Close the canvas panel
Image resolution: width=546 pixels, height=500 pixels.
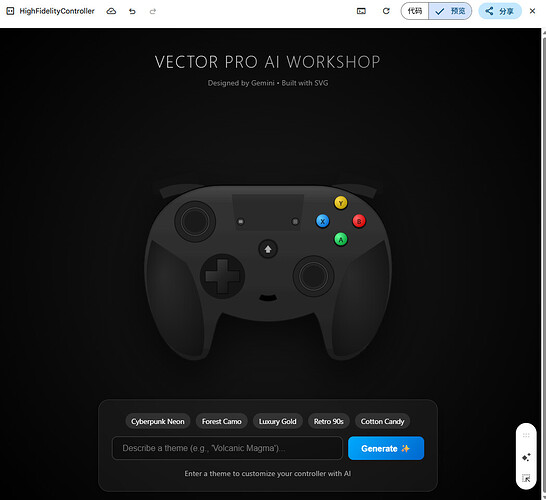click(x=532, y=11)
